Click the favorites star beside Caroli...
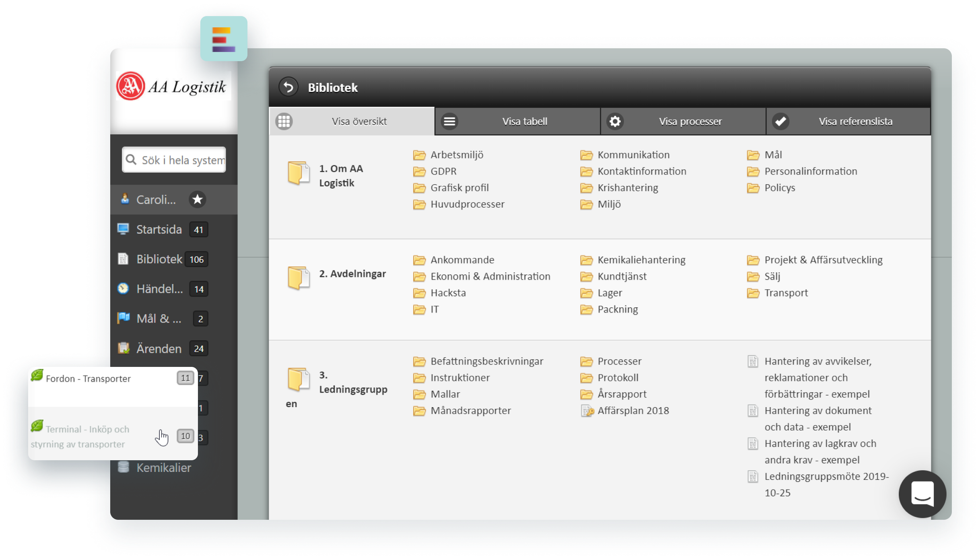Screen dimensions: 980x560 197,199
